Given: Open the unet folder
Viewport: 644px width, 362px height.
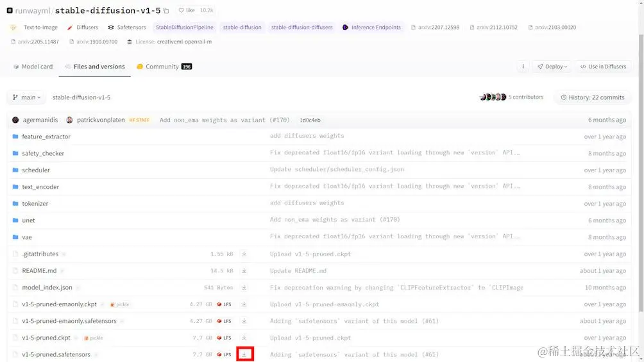Looking at the screenshot, I should [x=28, y=220].
